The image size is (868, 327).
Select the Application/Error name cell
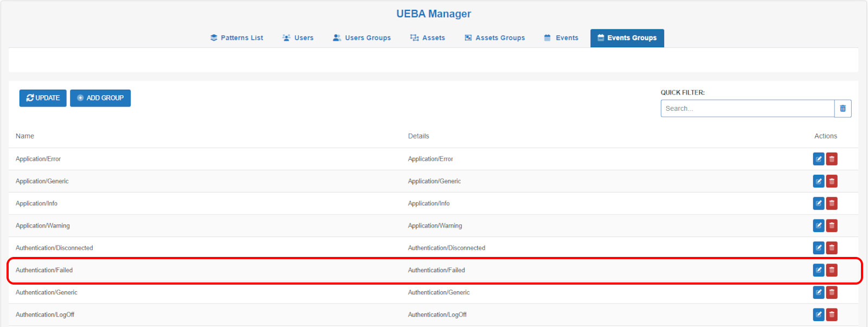click(x=38, y=159)
